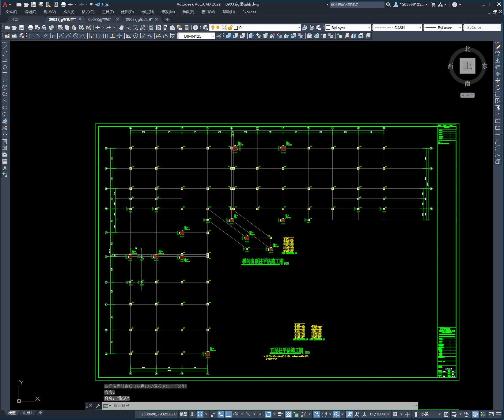Image resolution: width=504 pixels, height=420 pixels.
Task: Select the Polygon tool in draw toolbar
Action: [5, 67]
